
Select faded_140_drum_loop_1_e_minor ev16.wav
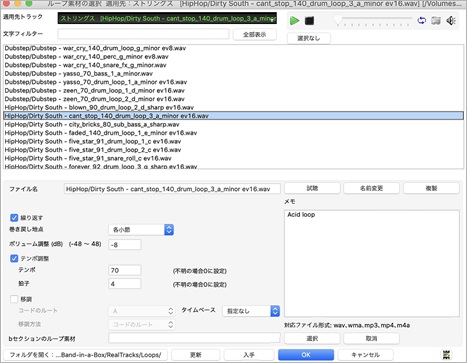pos(233,133)
